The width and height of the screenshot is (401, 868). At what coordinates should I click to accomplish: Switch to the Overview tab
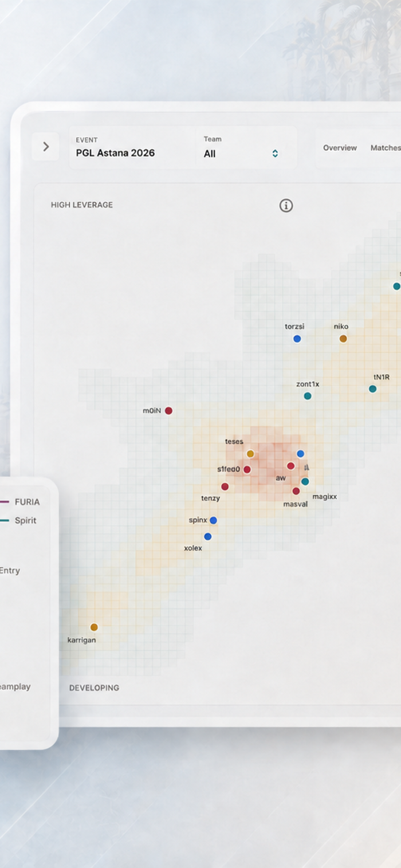[340, 148]
